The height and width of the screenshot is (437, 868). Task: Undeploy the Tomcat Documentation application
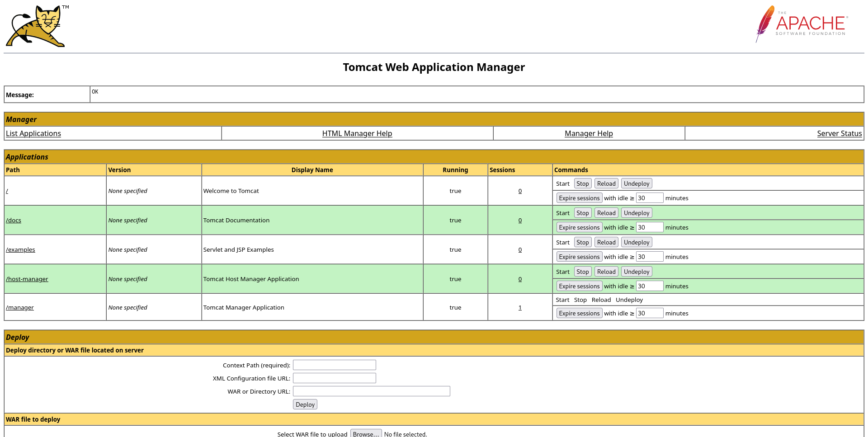tap(637, 213)
